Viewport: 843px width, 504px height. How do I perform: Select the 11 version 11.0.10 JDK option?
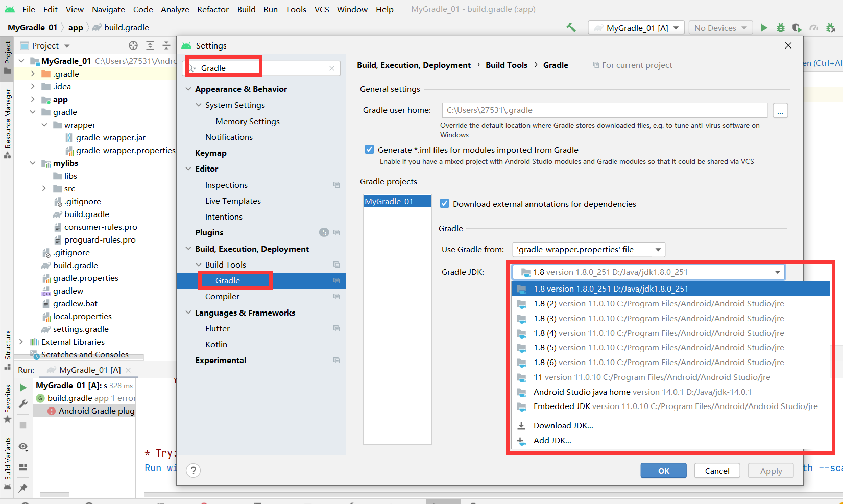pos(670,377)
